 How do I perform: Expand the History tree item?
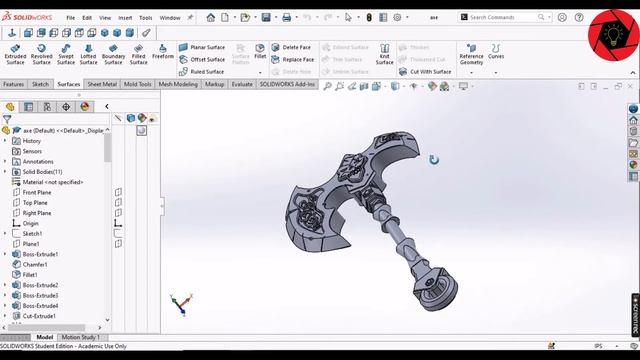pos(5,141)
